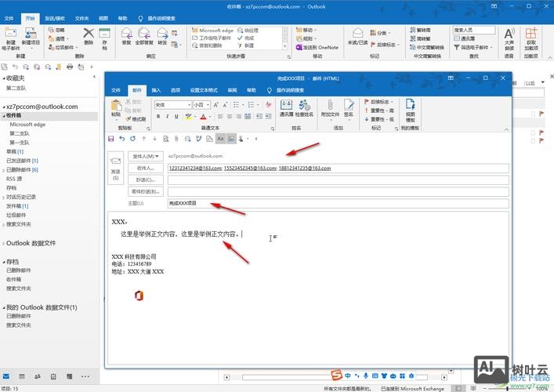Click the save icon in the quick access toolbar

tap(111, 139)
